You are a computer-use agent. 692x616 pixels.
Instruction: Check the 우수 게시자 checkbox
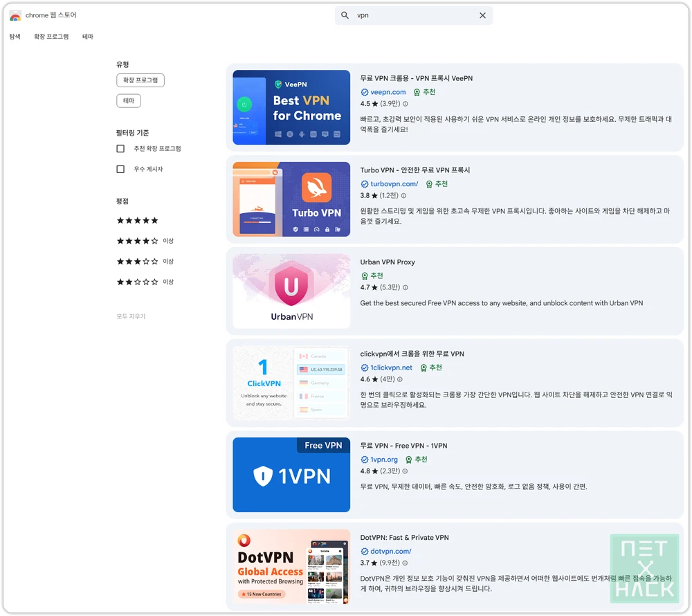pyautogui.click(x=120, y=168)
